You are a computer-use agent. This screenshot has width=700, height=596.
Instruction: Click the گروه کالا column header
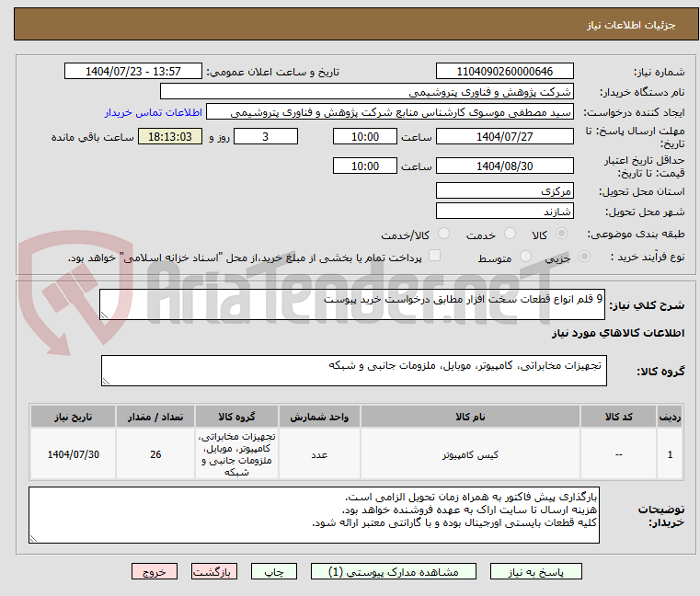236,417
